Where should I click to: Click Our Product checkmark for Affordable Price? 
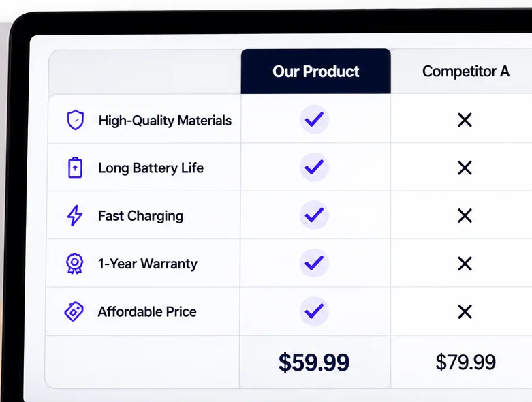pos(314,311)
